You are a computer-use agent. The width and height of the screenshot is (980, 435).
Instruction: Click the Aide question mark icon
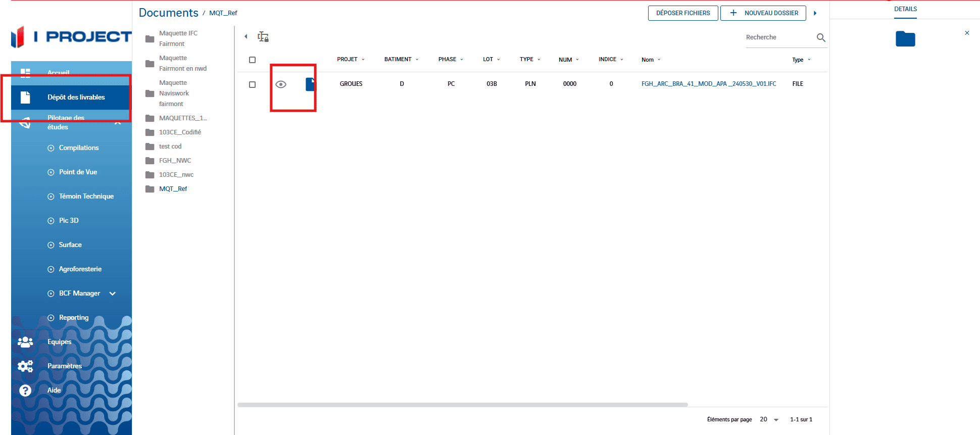(25, 391)
